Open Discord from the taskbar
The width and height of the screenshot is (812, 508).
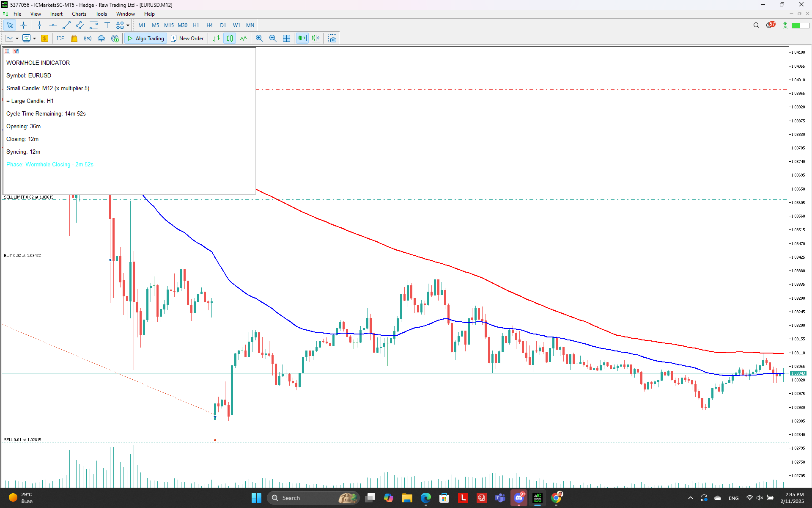point(519,498)
